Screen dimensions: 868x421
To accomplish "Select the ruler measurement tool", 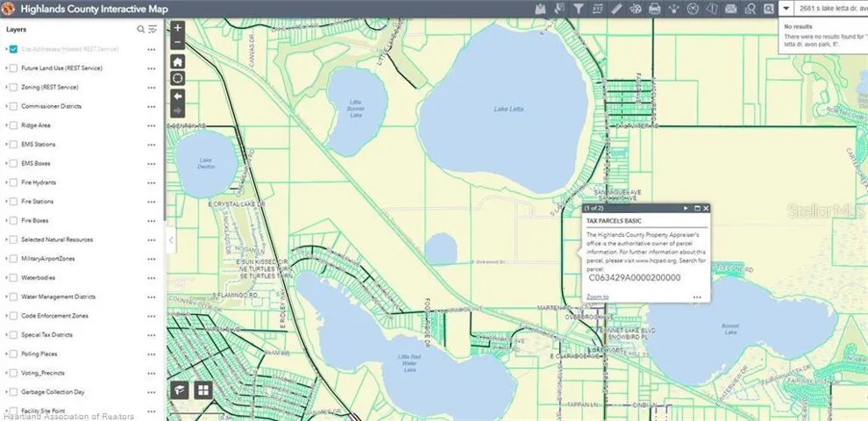I will pos(616,8).
